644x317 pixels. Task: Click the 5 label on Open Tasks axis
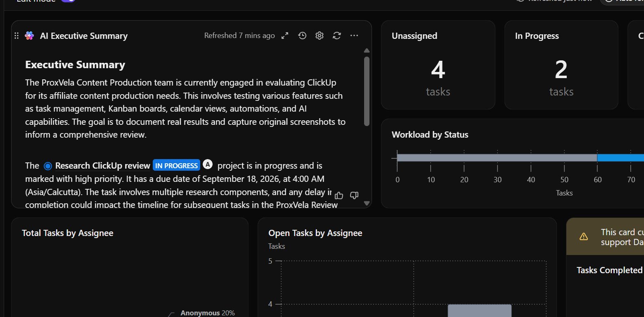click(270, 261)
